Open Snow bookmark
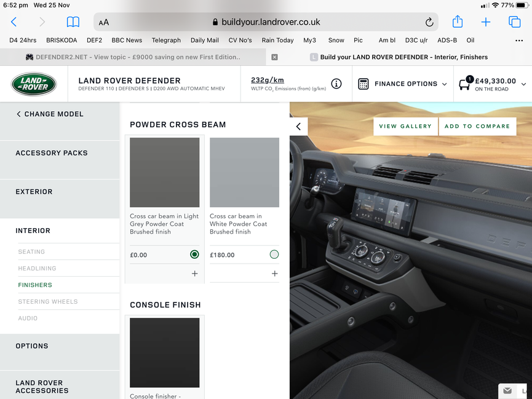 [336, 41]
